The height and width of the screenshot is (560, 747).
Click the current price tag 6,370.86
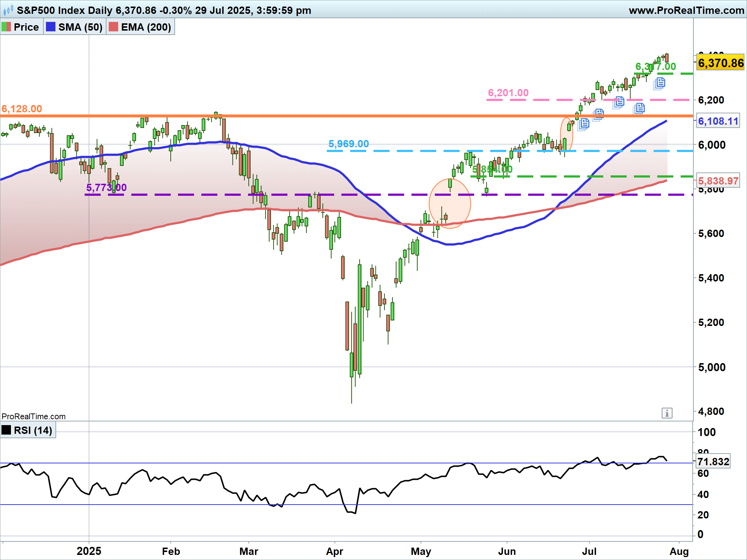720,63
